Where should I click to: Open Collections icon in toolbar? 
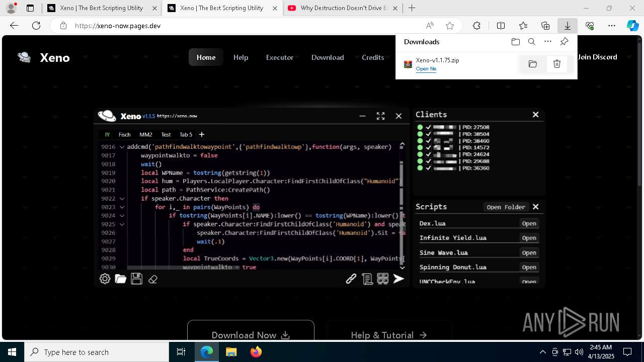545,26
